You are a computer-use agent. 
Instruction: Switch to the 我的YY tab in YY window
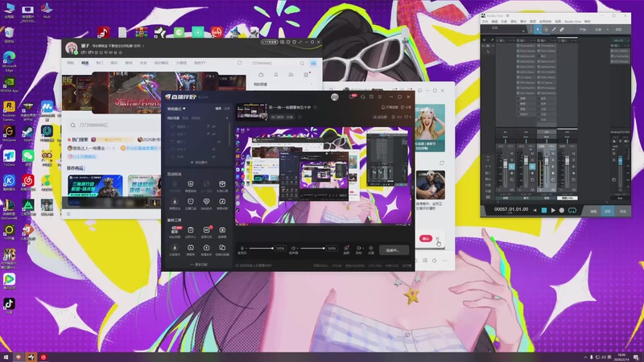tap(200, 63)
